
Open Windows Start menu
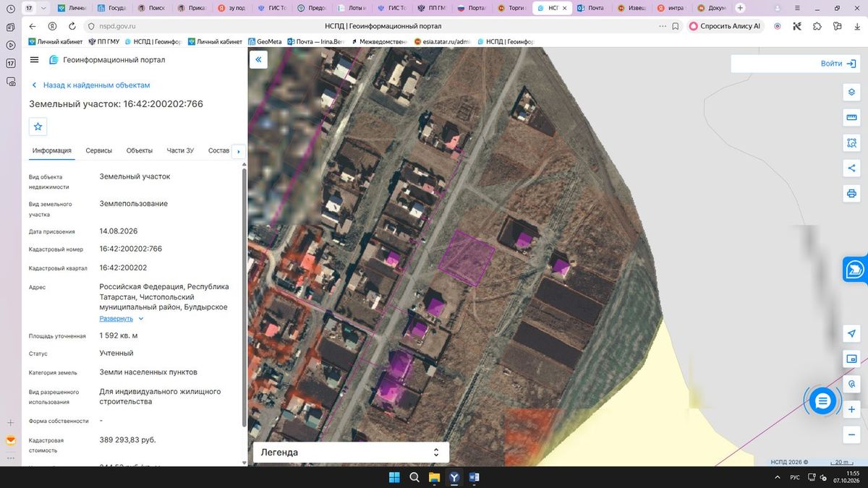pyautogui.click(x=394, y=477)
